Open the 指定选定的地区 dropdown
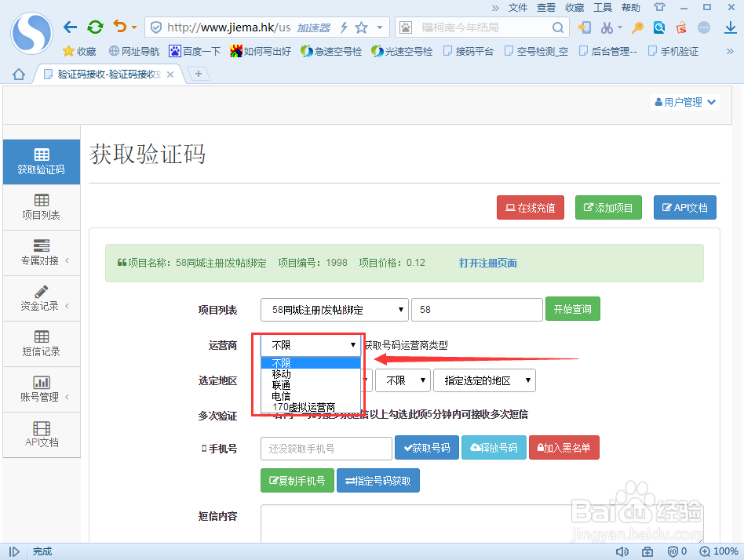 point(484,380)
